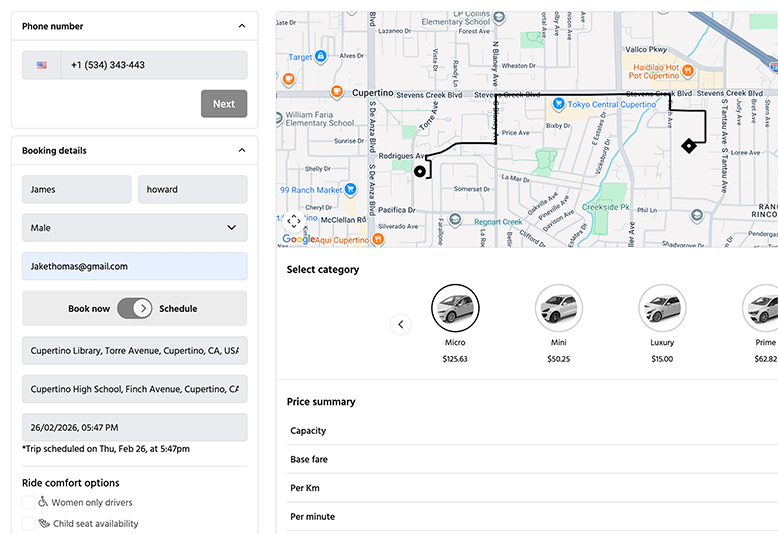Click the US flag country code selector
This screenshot has height=534, width=778.
click(x=42, y=65)
